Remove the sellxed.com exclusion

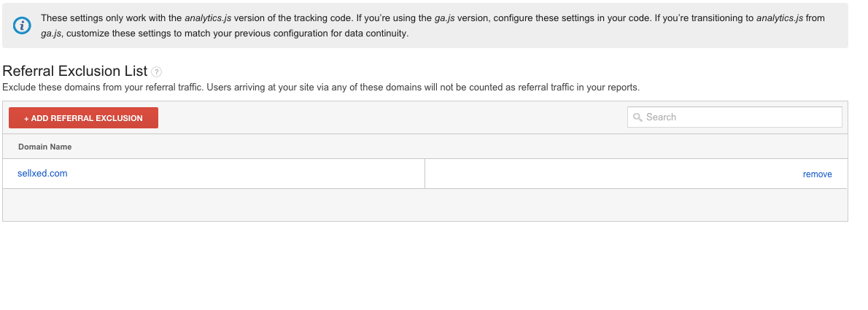pos(817,174)
